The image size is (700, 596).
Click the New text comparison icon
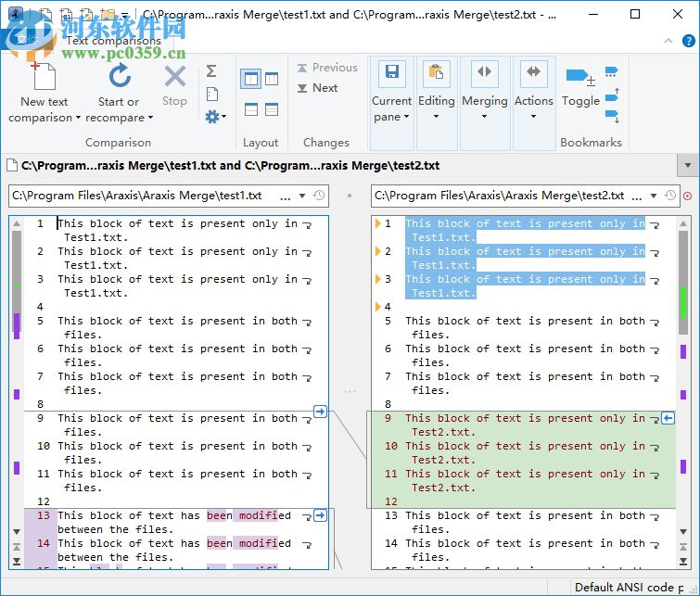44,76
